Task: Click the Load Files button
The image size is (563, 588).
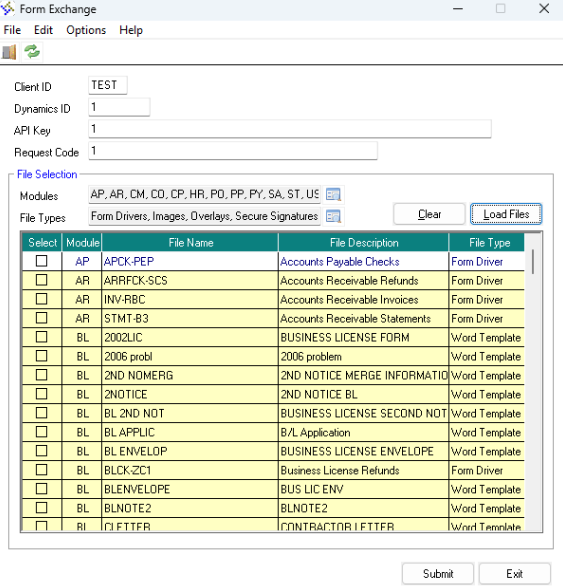Action: tap(506, 214)
